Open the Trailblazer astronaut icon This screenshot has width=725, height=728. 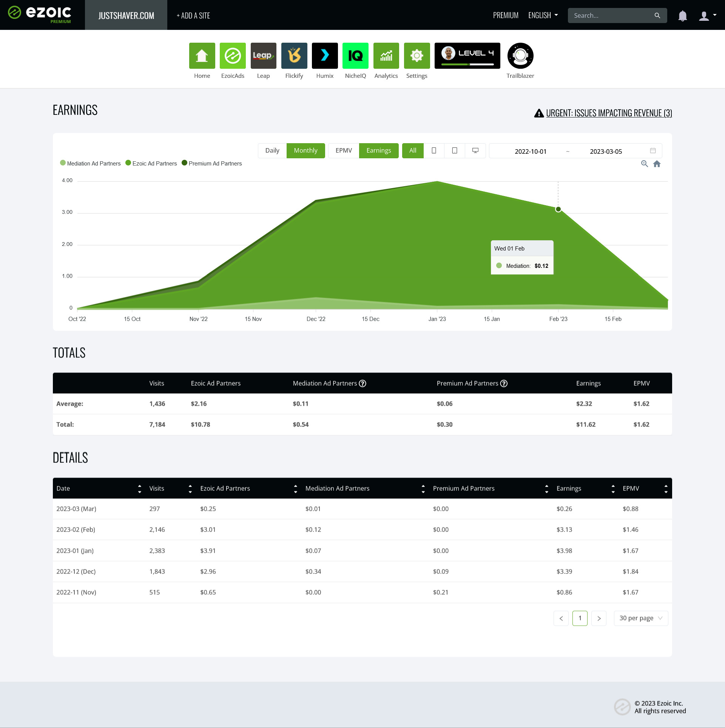tap(520, 56)
